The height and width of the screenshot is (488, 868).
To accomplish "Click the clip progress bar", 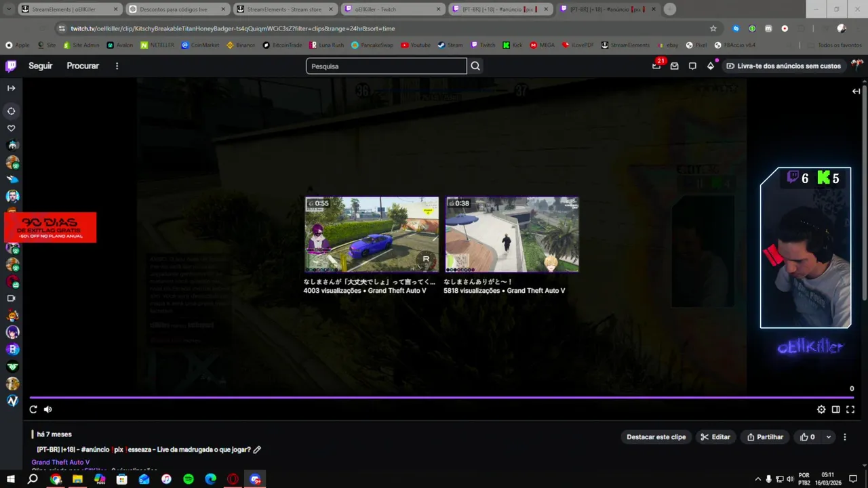I will point(442,398).
